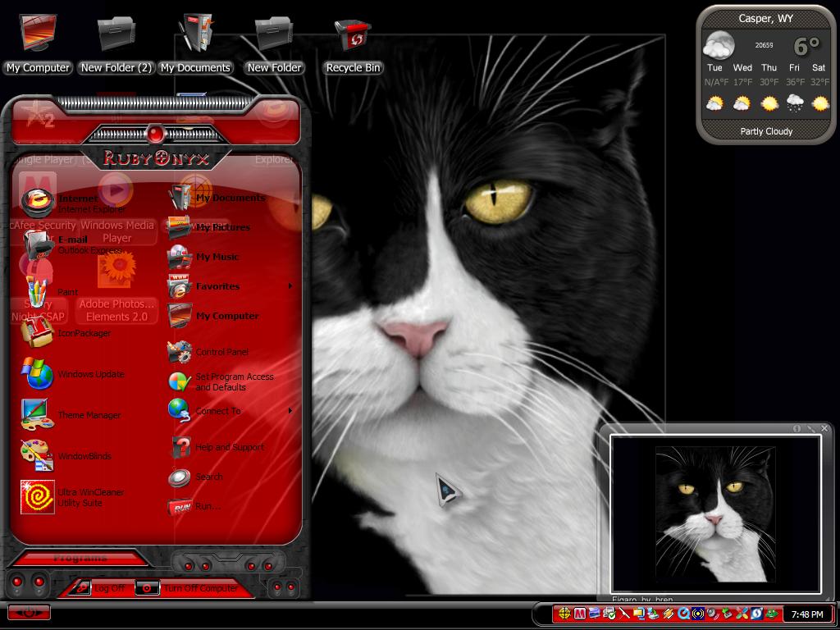Click the red McAfee tray icon
The height and width of the screenshot is (630, 840).
(x=580, y=614)
